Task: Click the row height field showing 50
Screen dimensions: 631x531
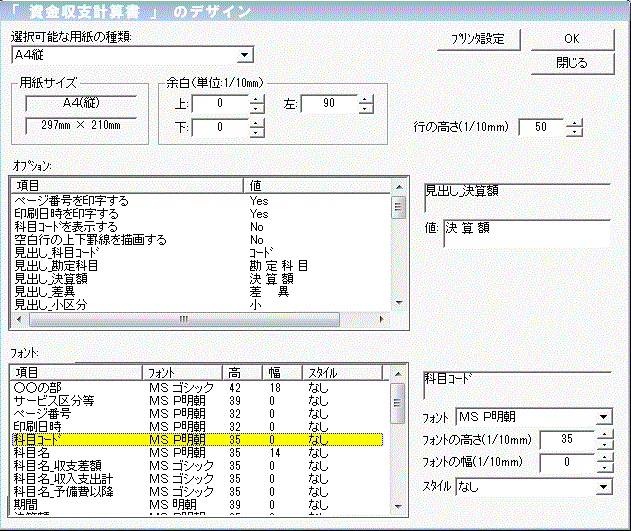Action: tap(542, 128)
